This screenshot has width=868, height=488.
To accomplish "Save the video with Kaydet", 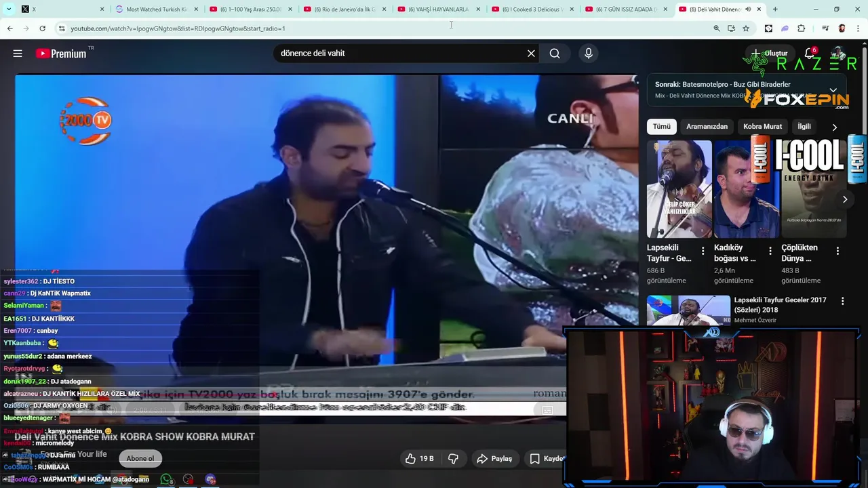I will [545, 459].
